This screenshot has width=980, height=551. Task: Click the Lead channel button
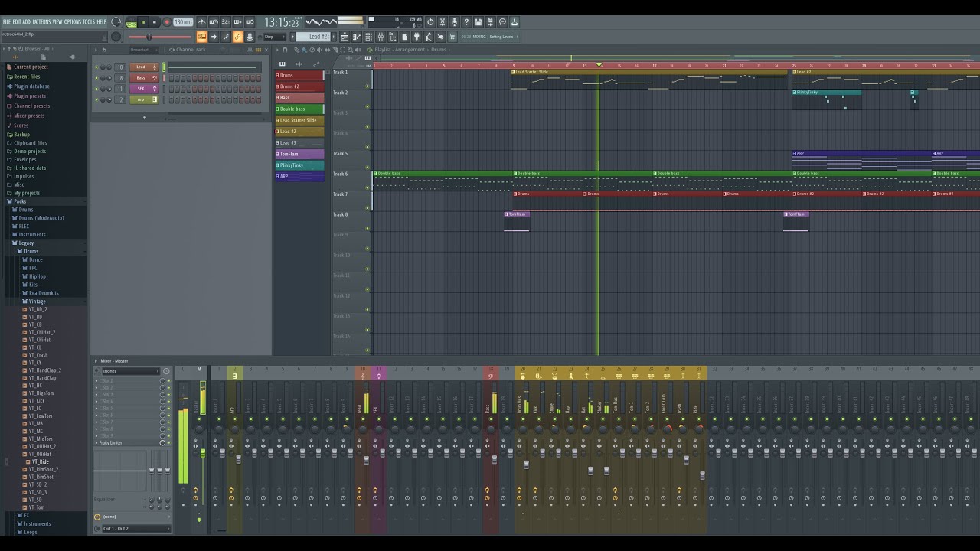tap(145, 67)
